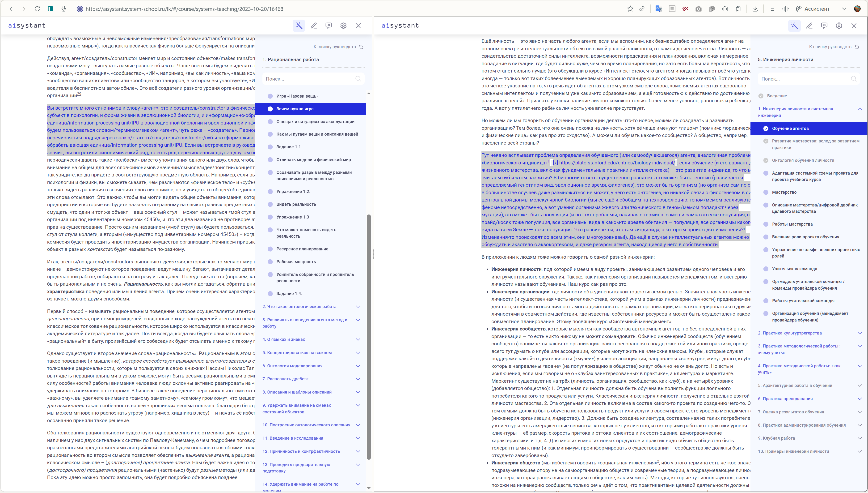868x493 pixels.
Task: Click the magic wand icon in left pane
Action: (299, 26)
